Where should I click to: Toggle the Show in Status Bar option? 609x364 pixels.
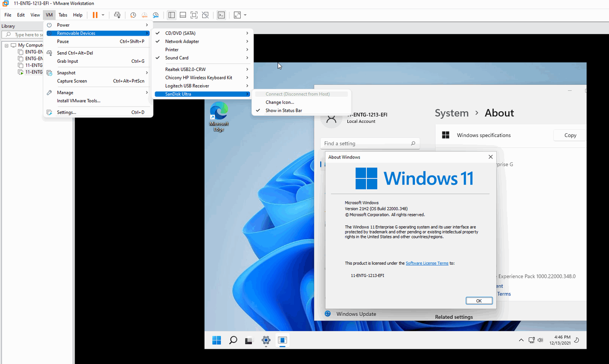[x=301, y=110]
